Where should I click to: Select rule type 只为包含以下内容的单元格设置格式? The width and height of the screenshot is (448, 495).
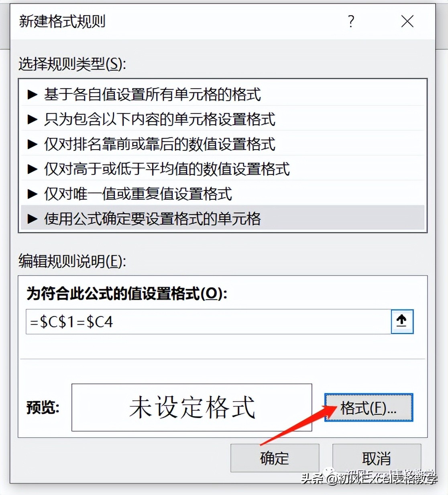(223, 120)
